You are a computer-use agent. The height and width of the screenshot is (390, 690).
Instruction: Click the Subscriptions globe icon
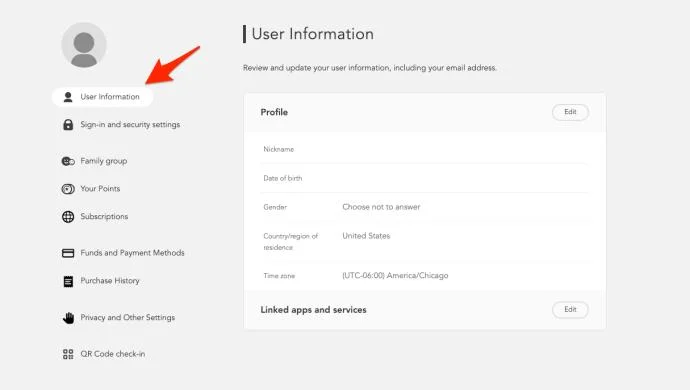(x=68, y=217)
